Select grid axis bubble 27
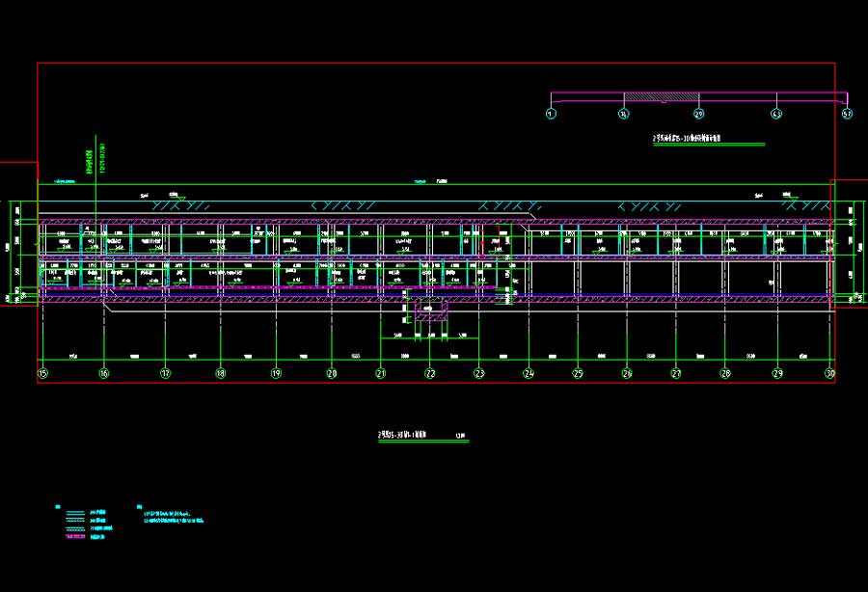Viewport: 868px width, 592px height. point(676,372)
